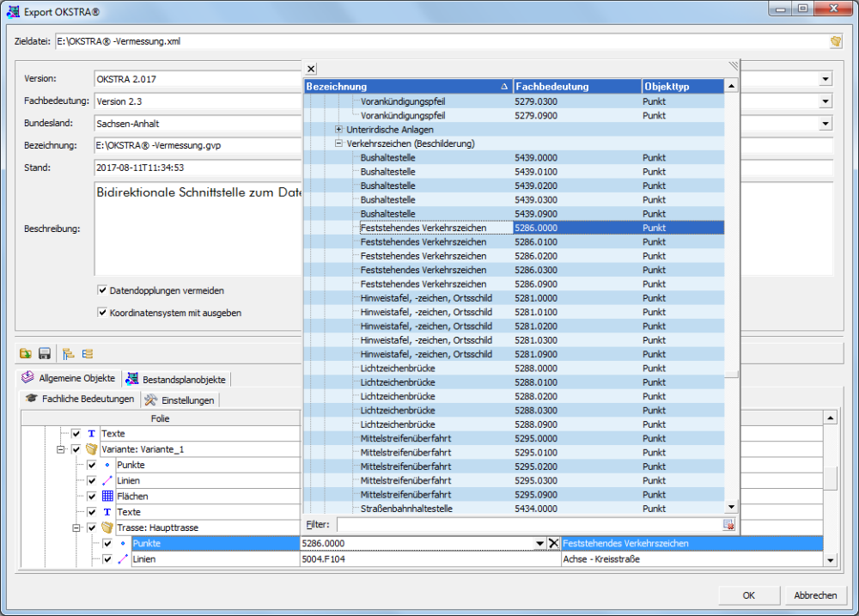This screenshot has width=859, height=616.
Task: Open the Bundesland dropdown arrow
Action: (825, 124)
